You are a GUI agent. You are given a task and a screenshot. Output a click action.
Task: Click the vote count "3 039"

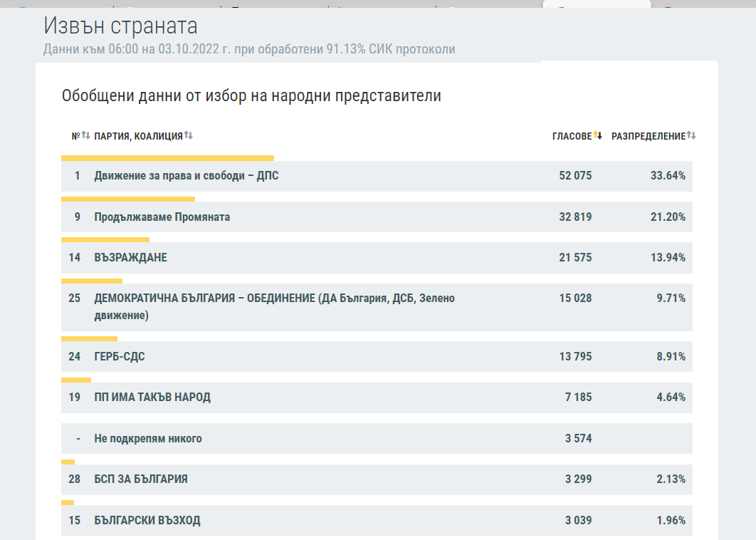point(579,520)
